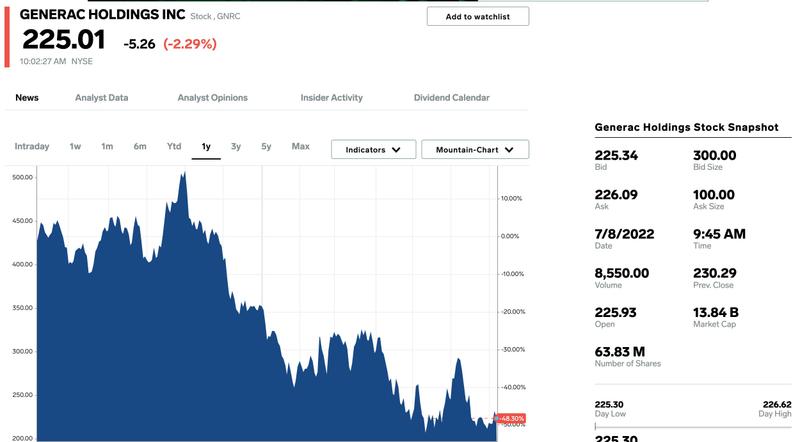
Task: Click the Bid value 225.34
Action: coord(616,155)
